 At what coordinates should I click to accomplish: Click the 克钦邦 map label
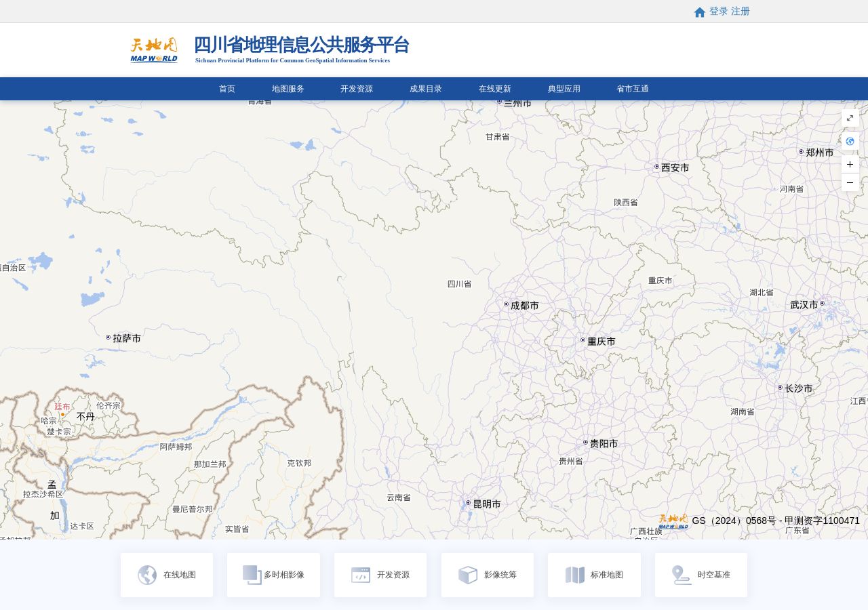click(x=299, y=464)
